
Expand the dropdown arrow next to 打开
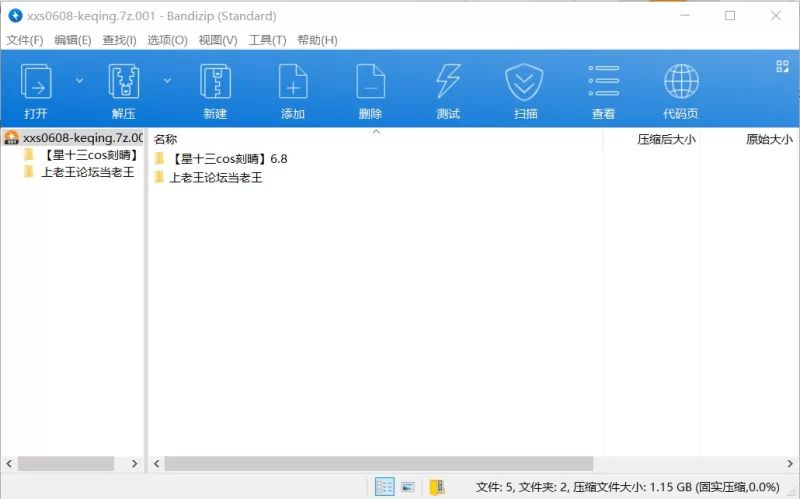pos(80,81)
